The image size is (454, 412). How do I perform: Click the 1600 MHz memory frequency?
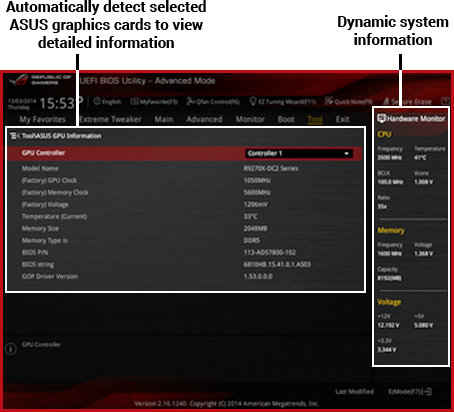pos(390,254)
